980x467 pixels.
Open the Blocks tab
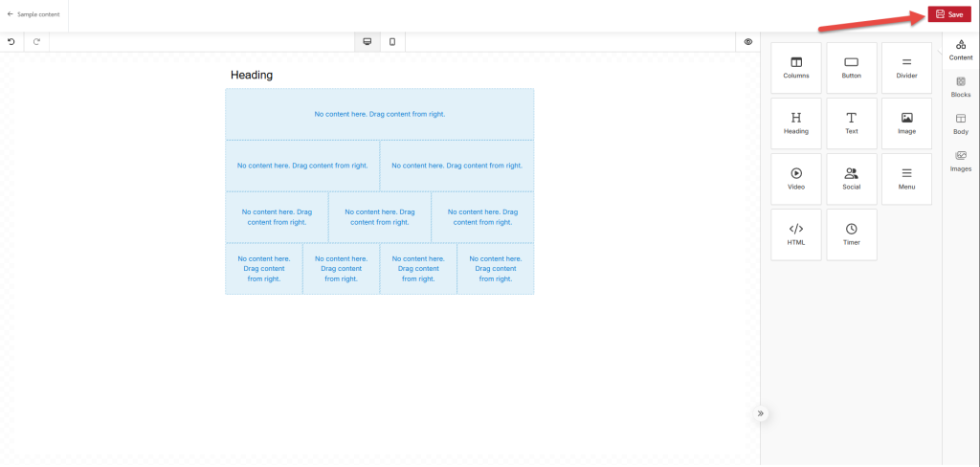click(960, 87)
